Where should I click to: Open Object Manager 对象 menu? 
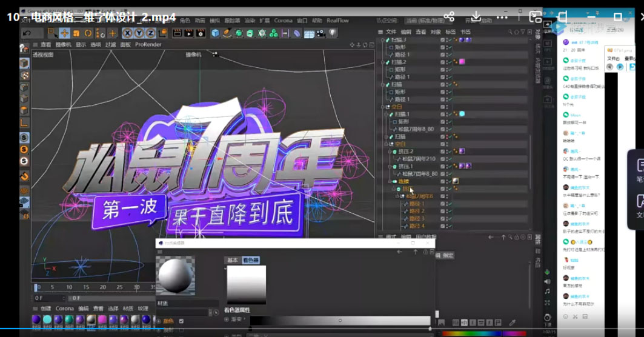tap(436, 32)
